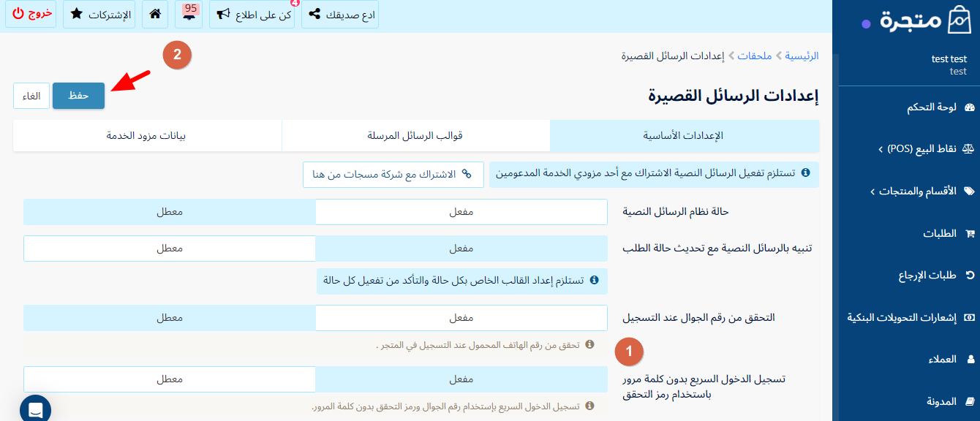Click the star icon on الإشتراكات
Image resolution: width=980 pixels, height=421 pixels.
click(x=76, y=14)
